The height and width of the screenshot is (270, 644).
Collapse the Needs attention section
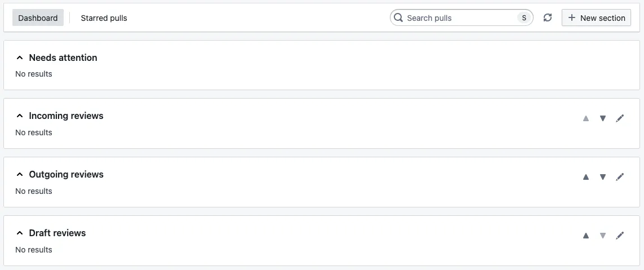(20, 57)
